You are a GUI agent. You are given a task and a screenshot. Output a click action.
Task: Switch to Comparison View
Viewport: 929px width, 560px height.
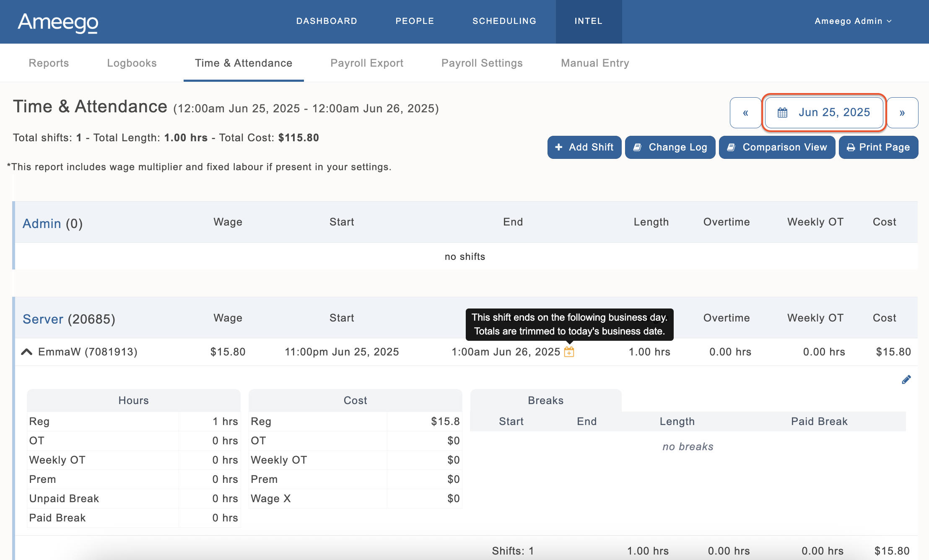tap(777, 147)
